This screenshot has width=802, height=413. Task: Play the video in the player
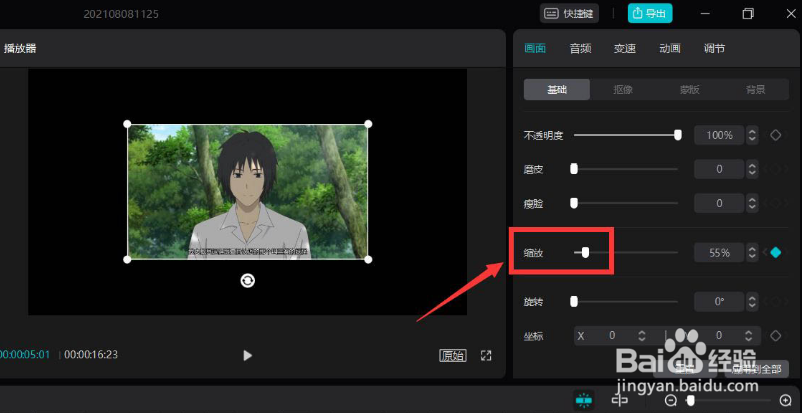click(x=248, y=355)
